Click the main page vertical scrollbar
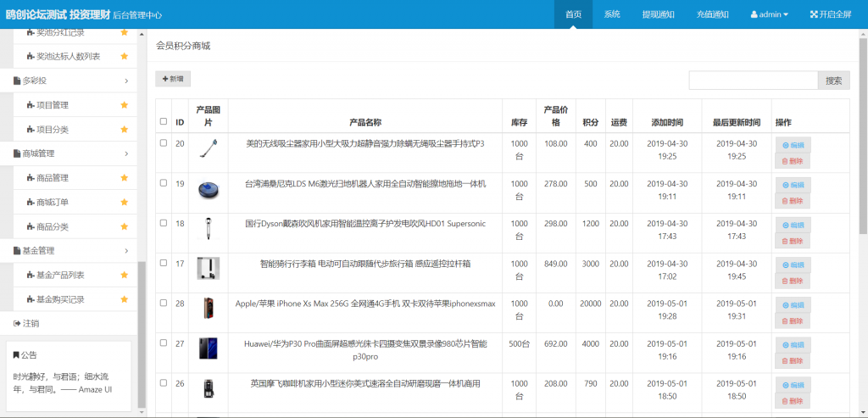Image resolution: width=868 pixels, height=418 pixels. [x=863, y=136]
